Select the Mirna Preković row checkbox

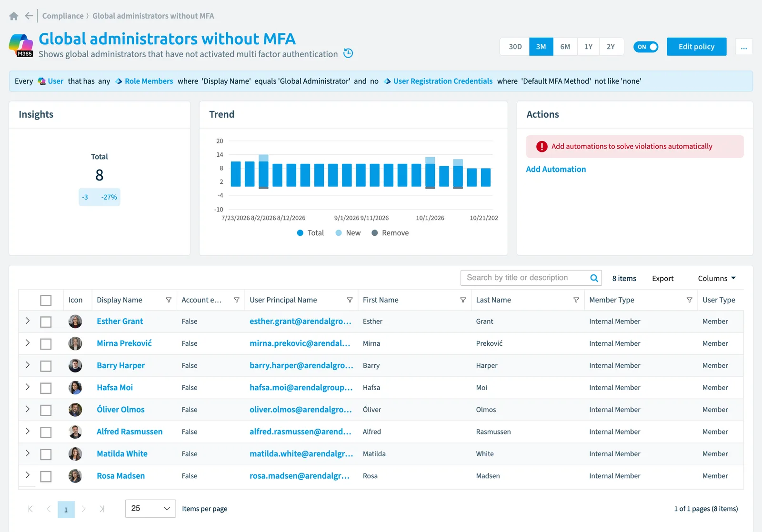pyautogui.click(x=46, y=344)
